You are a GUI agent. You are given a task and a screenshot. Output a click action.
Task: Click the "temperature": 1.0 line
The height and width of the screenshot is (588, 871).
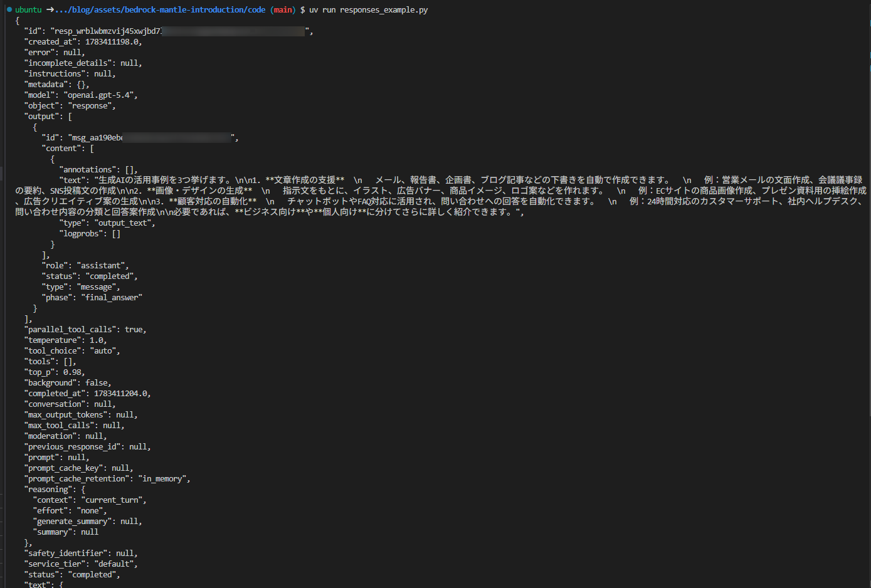tap(66, 340)
